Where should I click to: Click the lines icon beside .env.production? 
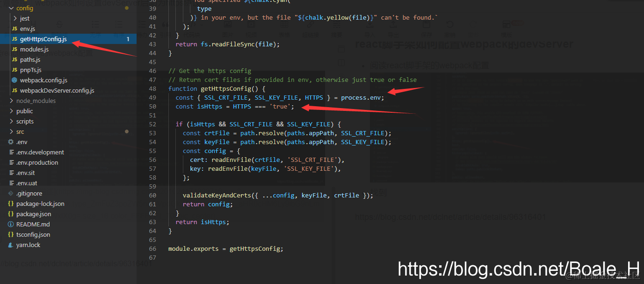(11, 162)
